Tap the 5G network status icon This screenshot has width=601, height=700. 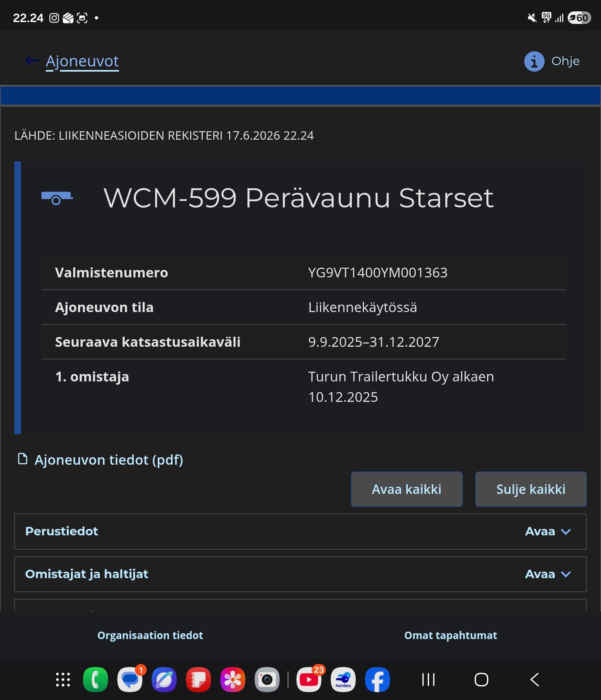tap(546, 17)
